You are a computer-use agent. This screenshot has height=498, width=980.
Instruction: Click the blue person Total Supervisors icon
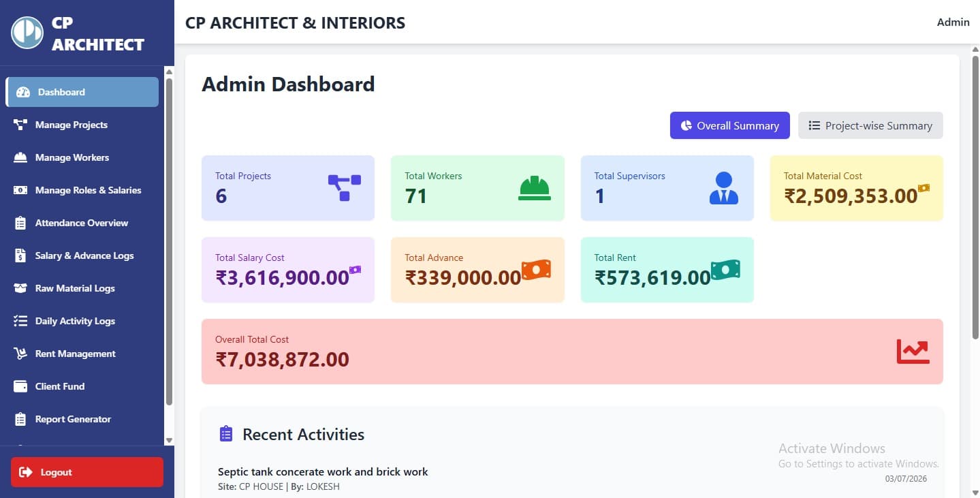pos(724,188)
